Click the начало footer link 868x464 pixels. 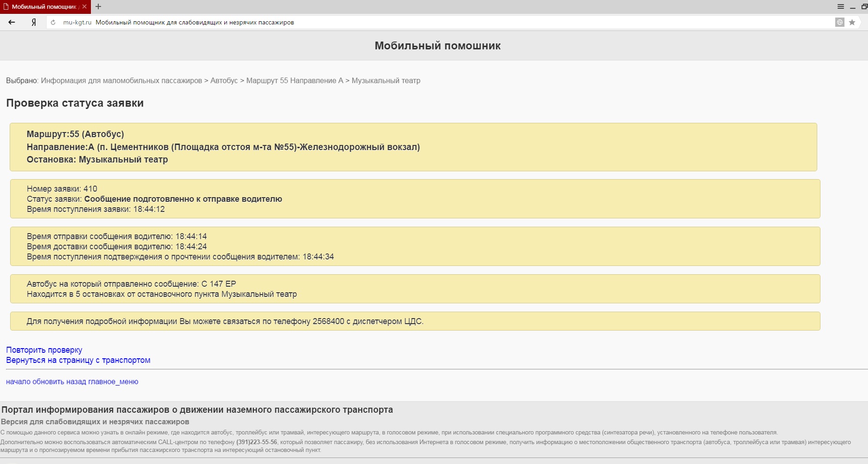(18, 382)
